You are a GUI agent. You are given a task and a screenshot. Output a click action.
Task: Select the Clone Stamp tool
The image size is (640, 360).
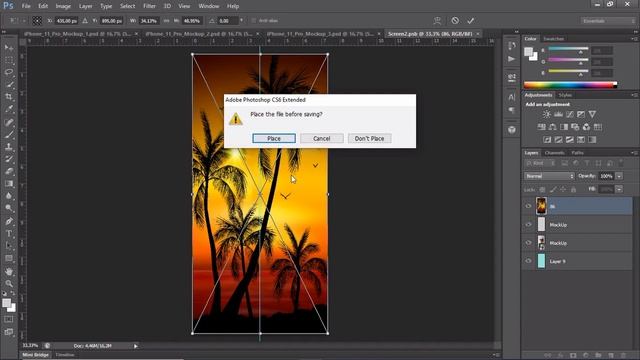9,147
